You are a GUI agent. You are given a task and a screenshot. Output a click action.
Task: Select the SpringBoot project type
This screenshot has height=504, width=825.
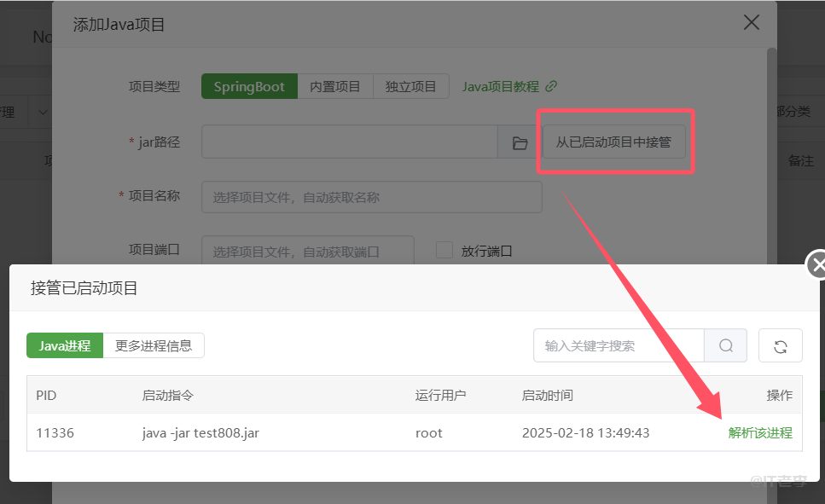248,85
